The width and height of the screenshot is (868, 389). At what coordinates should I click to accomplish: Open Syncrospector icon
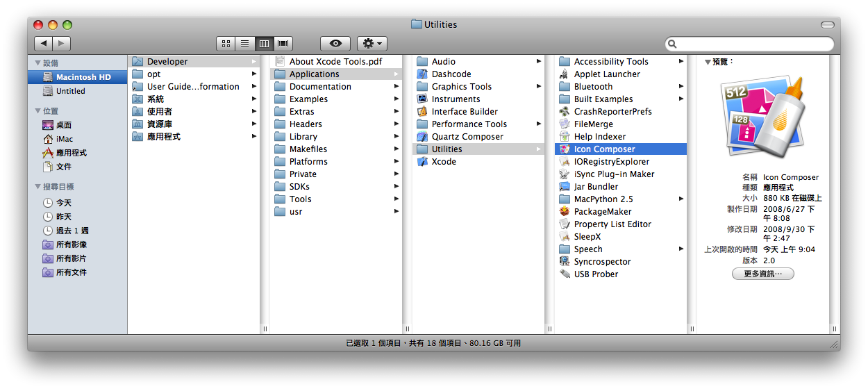click(565, 262)
